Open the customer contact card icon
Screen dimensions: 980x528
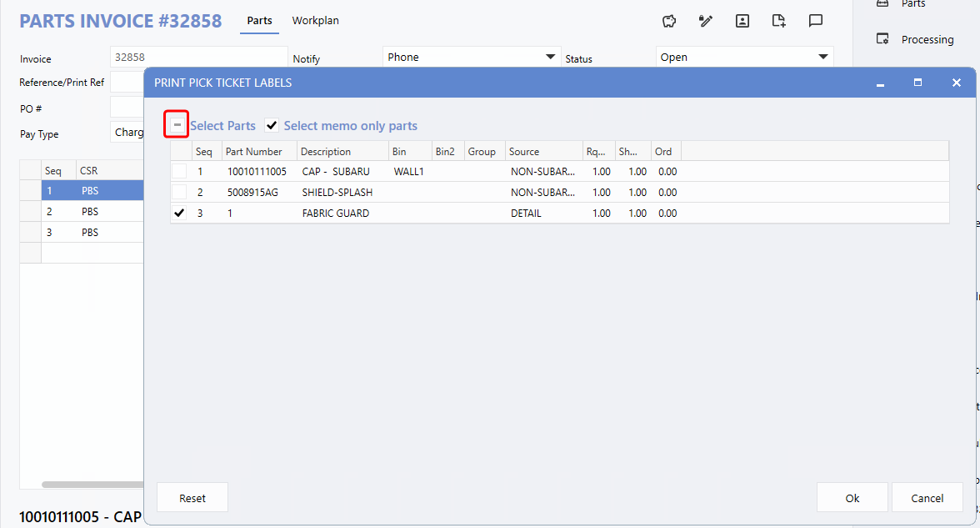tap(742, 22)
